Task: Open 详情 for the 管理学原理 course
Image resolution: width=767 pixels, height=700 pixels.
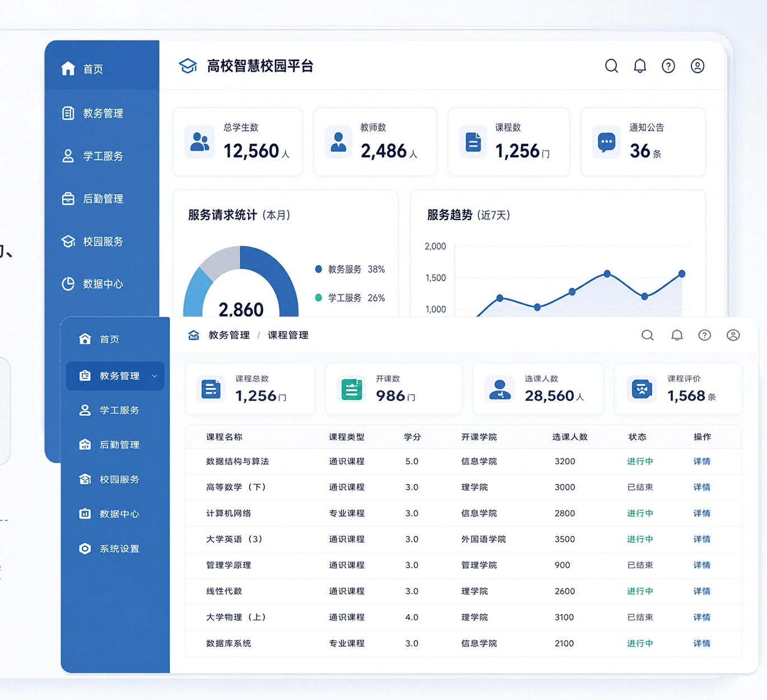Action: (701, 564)
